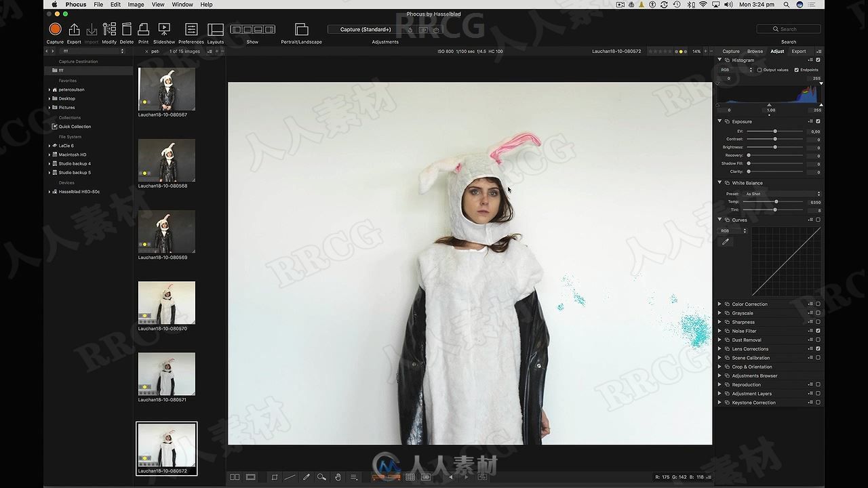This screenshot has width=868, height=488.
Task: Select thumbnail Lauchan18-10-080570
Action: (x=167, y=302)
